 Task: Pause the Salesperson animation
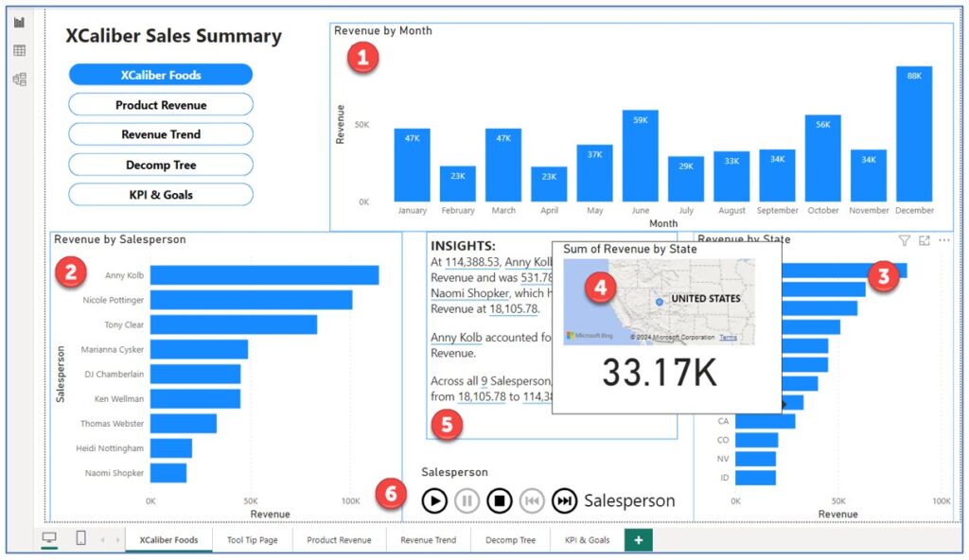point(467,500)
